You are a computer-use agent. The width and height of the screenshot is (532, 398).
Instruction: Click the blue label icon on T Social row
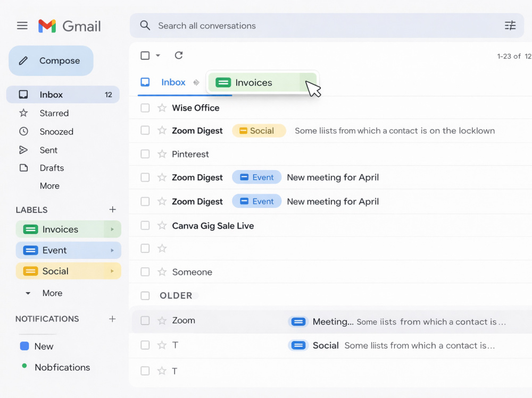coord(298,345)
